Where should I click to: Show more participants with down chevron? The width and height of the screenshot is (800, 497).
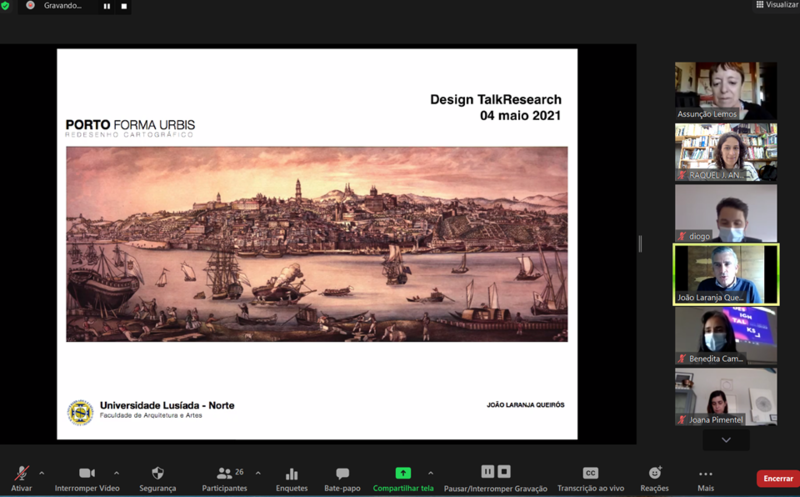point(726,440)
